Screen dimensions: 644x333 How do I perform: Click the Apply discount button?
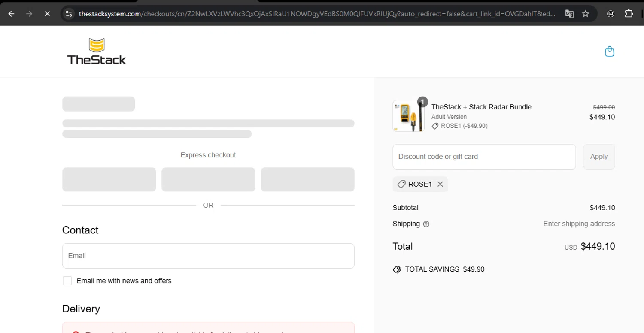click(x=599, y=157)
